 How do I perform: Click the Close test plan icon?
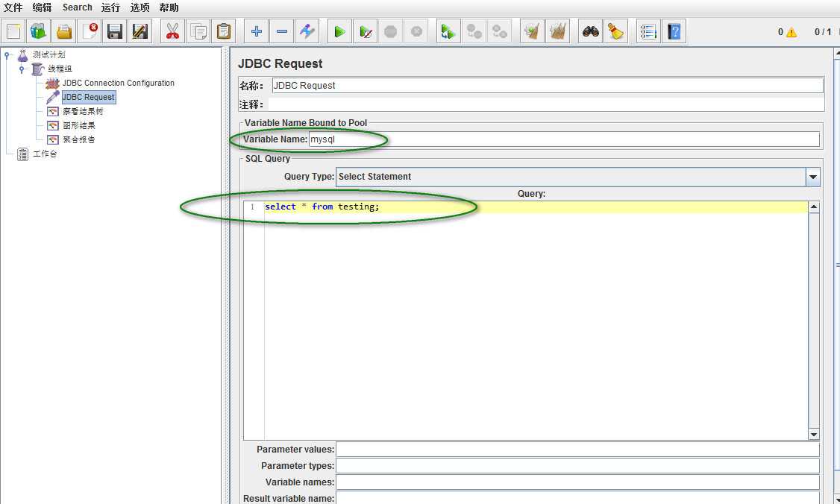(90, 31)
